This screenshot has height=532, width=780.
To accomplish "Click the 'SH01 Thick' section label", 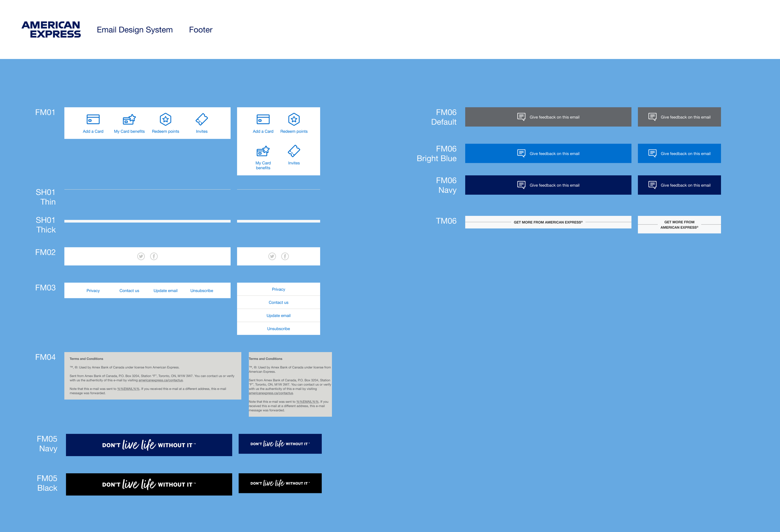I will pos(46,225).
